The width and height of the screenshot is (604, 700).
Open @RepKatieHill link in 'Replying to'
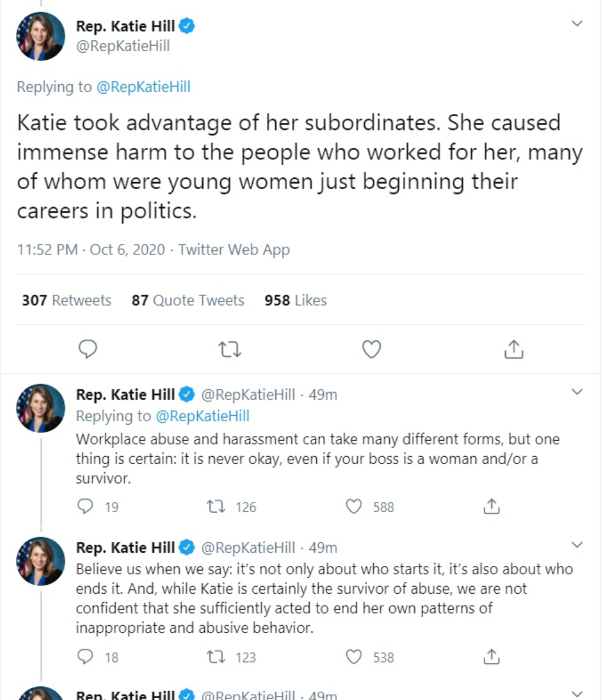click(143, 87)
